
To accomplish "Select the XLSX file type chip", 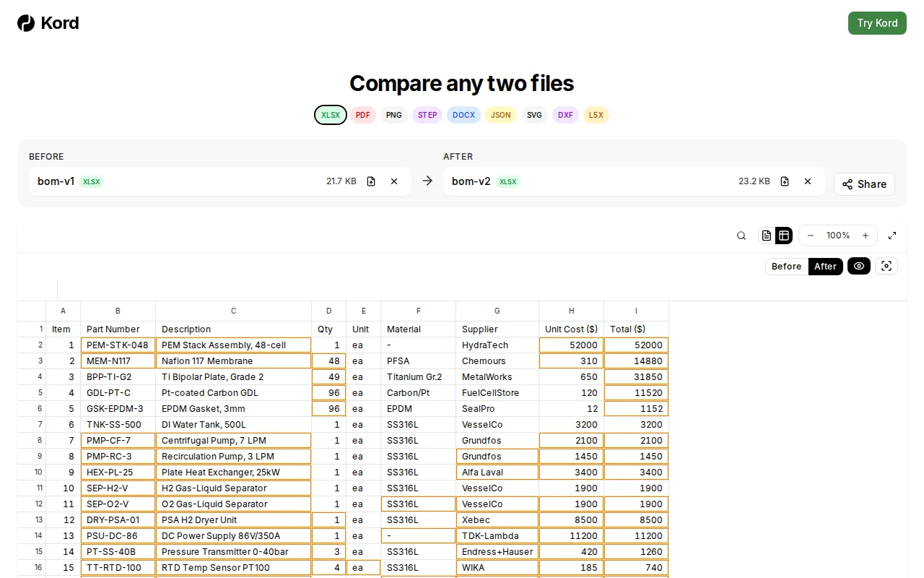I will click(331, 115).
